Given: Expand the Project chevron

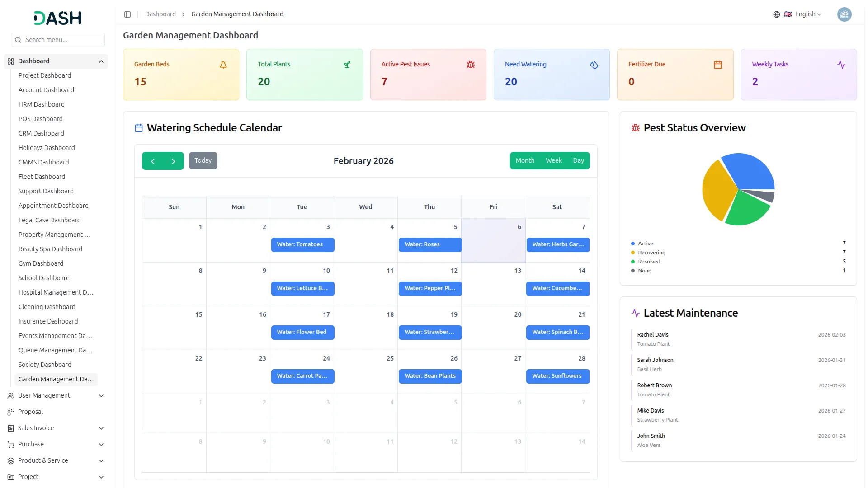Looking at the screenshot, I should (x=101, y=477).
